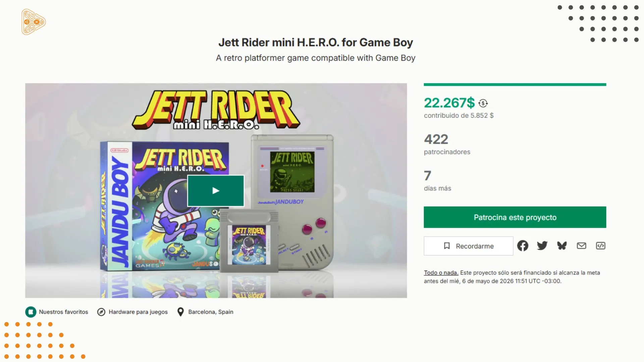644x362 pixels.
Task: Click the green funding progress bar
Action: [x=515, y=84]
